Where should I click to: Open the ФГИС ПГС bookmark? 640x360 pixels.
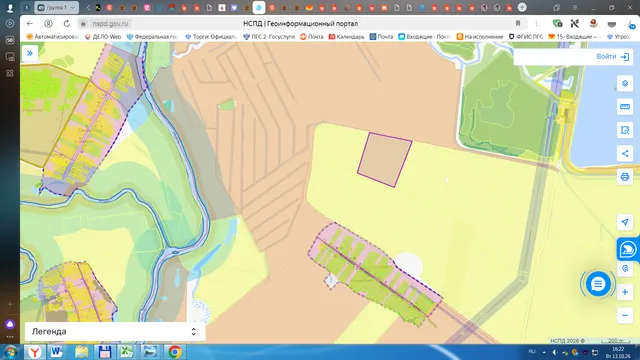526,37
